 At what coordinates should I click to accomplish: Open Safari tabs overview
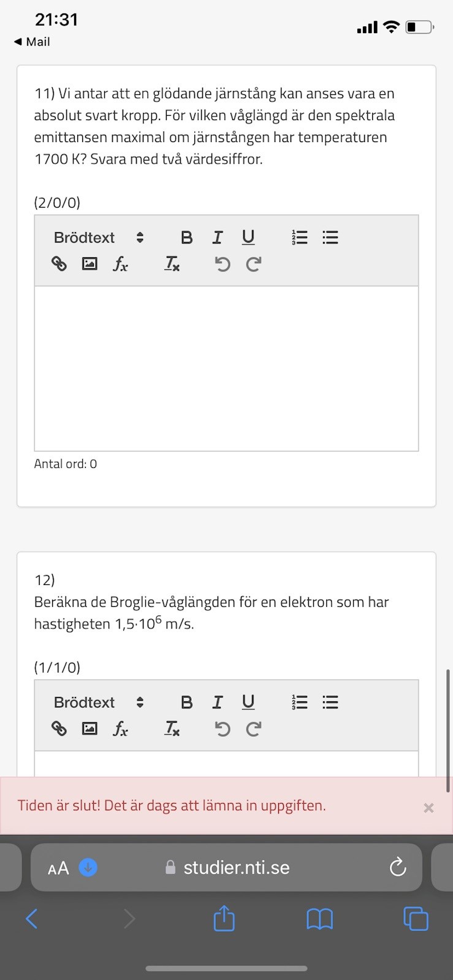[x=416, y=919]
